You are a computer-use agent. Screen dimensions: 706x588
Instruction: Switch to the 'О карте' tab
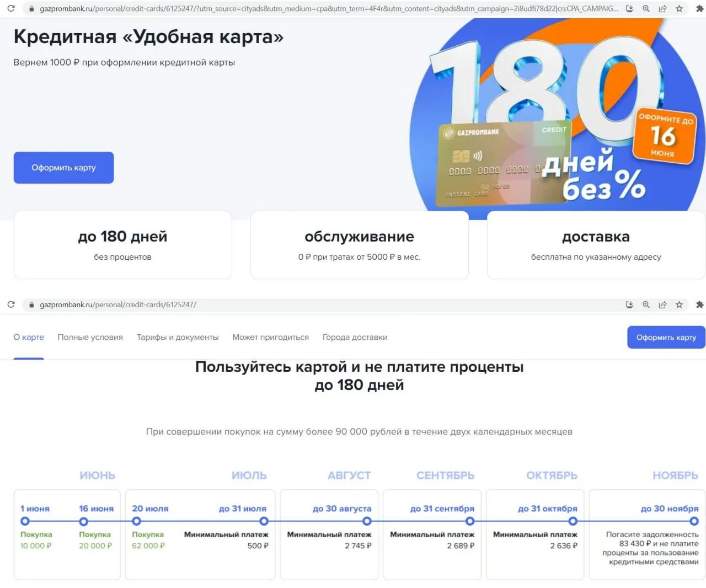click(x=29, y=337)
